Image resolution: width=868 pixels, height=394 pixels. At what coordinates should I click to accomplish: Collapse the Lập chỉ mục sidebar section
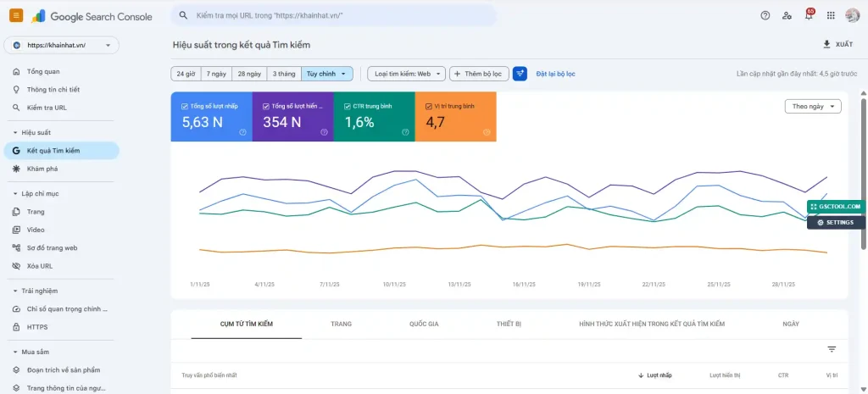15,194
